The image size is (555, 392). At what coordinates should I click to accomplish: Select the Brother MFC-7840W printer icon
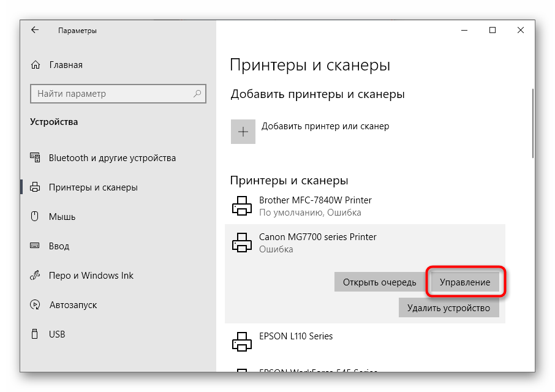coord(242,206)
